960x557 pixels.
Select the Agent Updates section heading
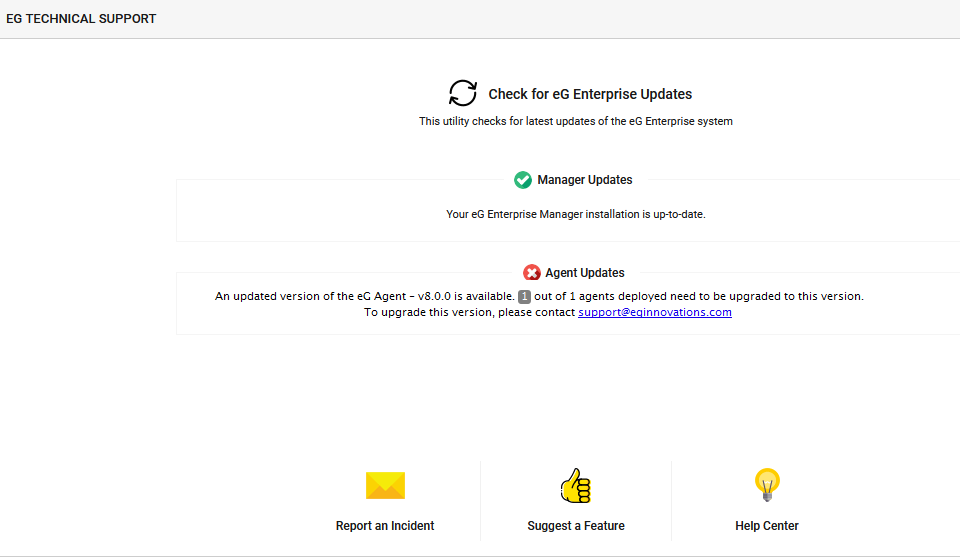585,273
